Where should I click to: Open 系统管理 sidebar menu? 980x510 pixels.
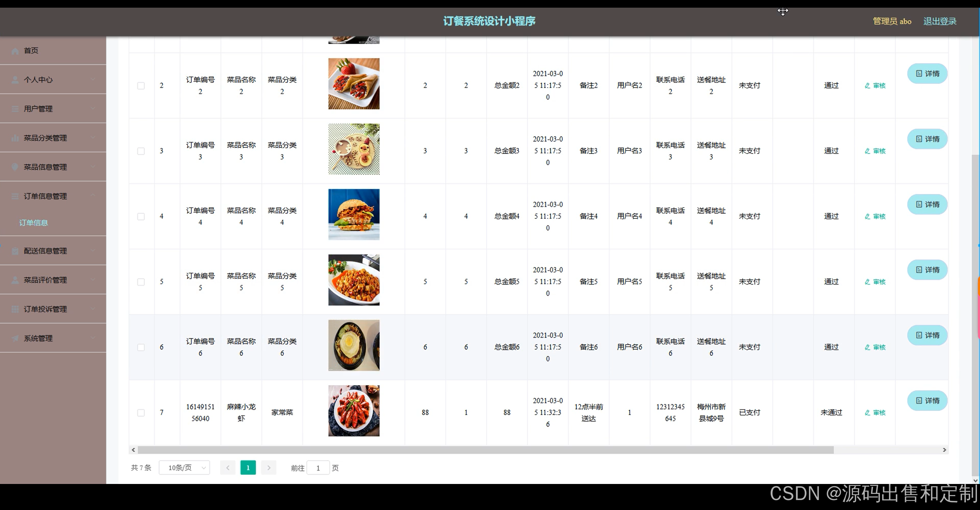pyautogui.click(x=53, y=338)
